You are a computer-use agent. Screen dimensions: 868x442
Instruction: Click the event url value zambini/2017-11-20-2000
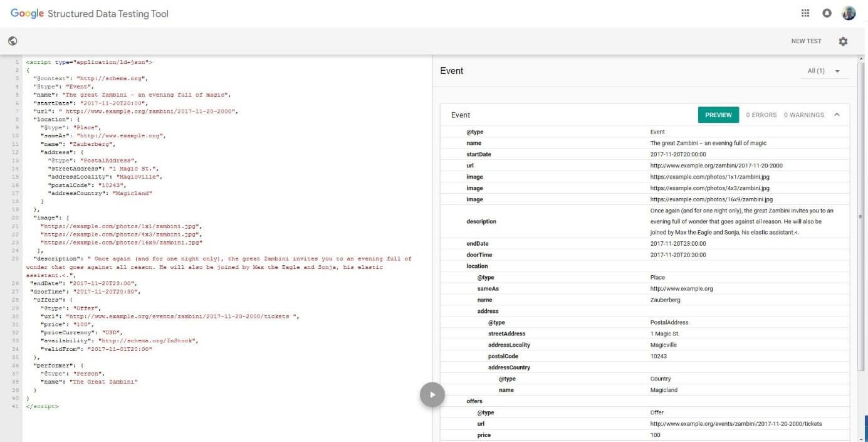(716, 166)
